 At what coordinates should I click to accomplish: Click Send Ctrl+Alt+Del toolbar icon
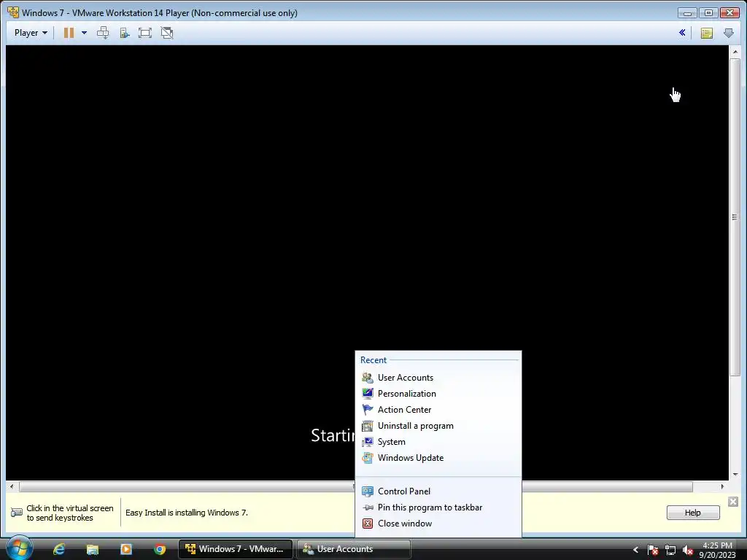coord(103,33)
